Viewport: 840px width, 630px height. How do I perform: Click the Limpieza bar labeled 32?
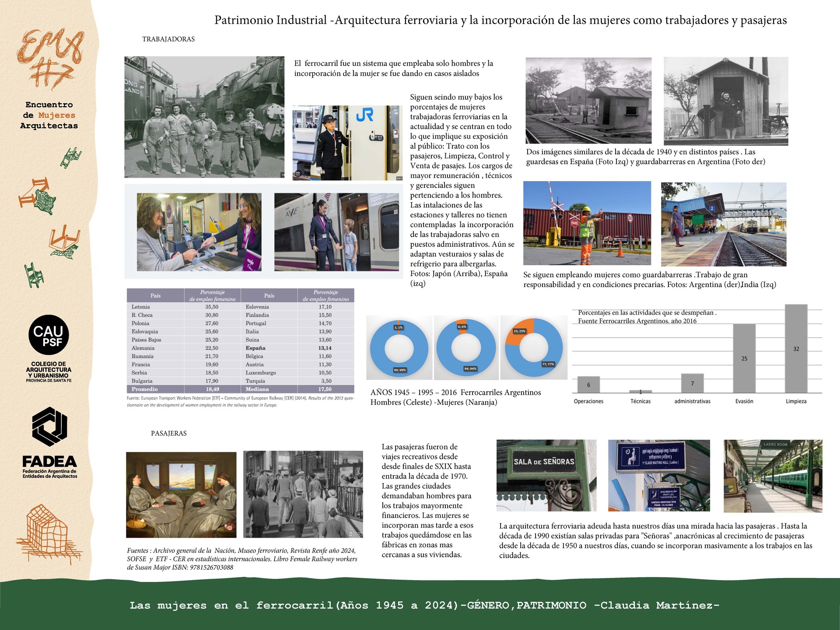coord(796,349)
